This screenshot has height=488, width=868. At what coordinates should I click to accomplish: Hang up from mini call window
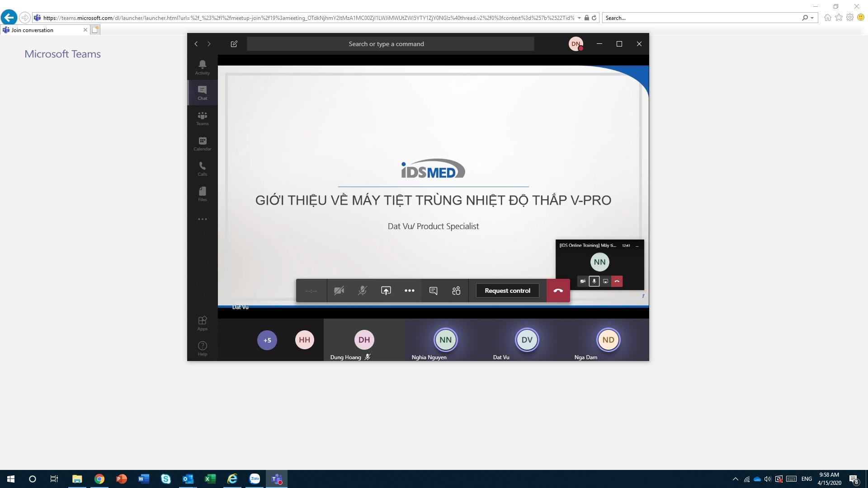tap(617, 281)
